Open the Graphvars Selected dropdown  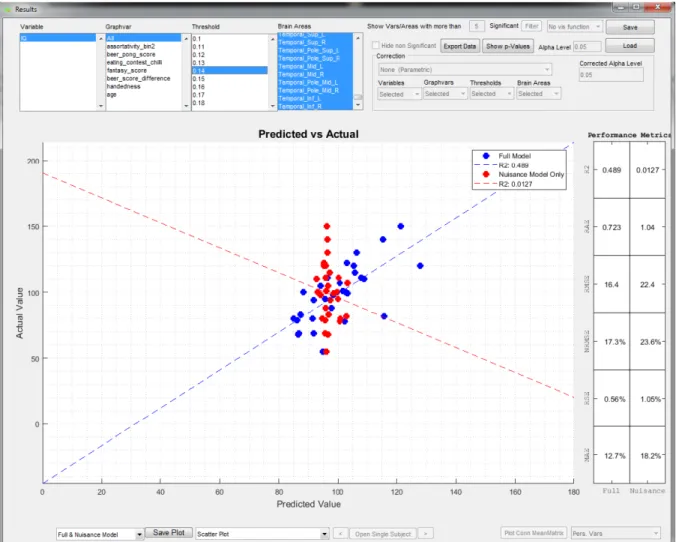[x=445, y=94]
